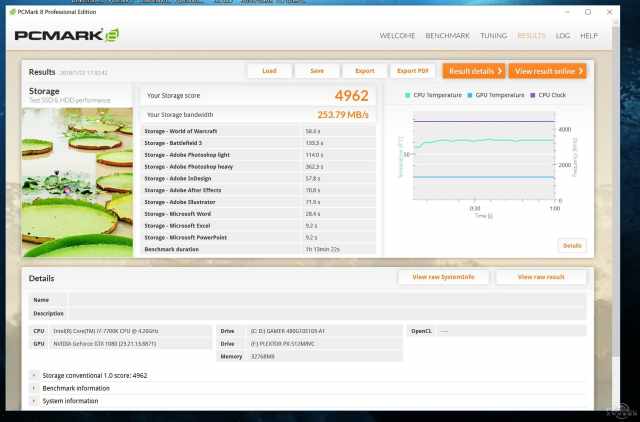Select Storage - World of Warcraft row
Screen dimensions: 640x422
point(259,131)
